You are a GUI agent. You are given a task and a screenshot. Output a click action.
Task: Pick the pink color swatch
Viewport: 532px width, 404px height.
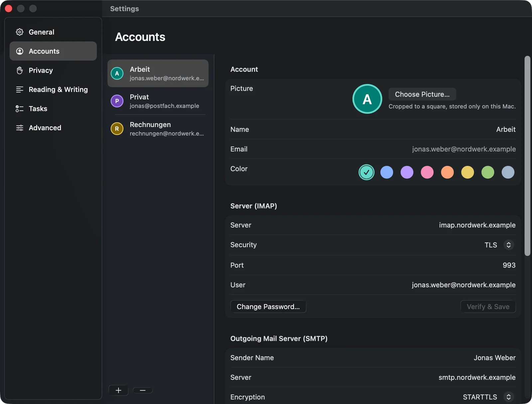click(427, 172)
